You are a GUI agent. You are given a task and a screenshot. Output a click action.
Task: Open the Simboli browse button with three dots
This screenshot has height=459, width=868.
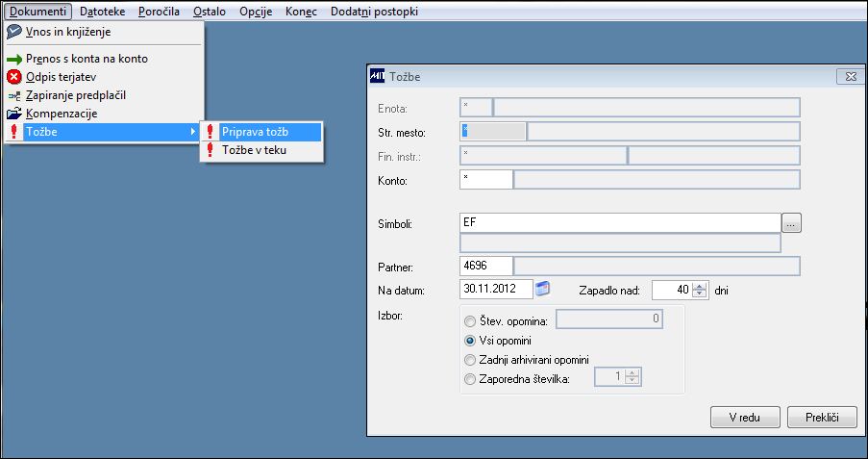click(x=792, y=224)
